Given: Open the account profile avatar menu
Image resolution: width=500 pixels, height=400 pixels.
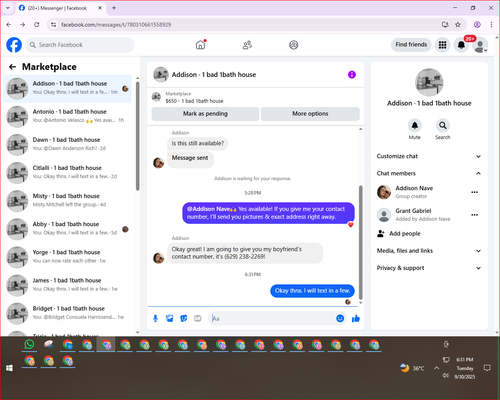Looking at the screenshot, I should coord(480,45).
